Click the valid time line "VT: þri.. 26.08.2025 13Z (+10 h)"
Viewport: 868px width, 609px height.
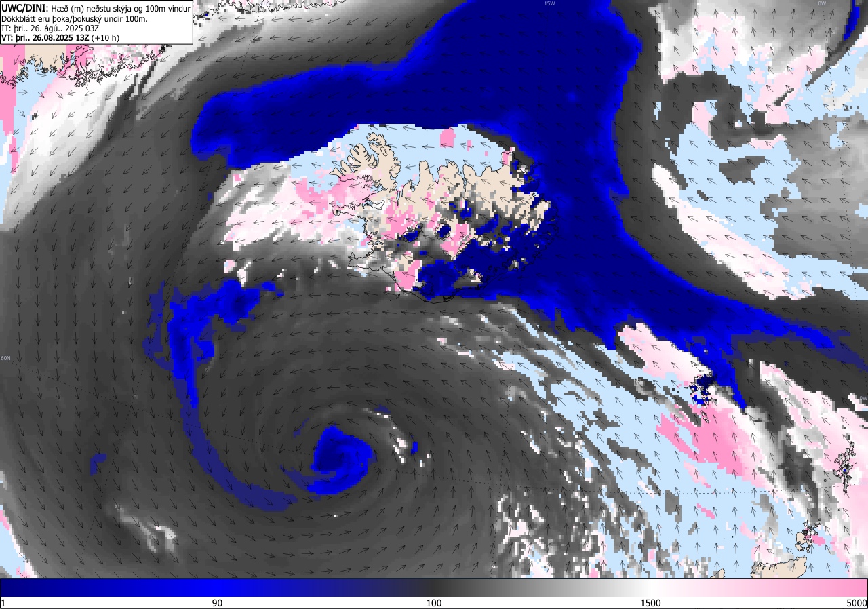[60, 39]
